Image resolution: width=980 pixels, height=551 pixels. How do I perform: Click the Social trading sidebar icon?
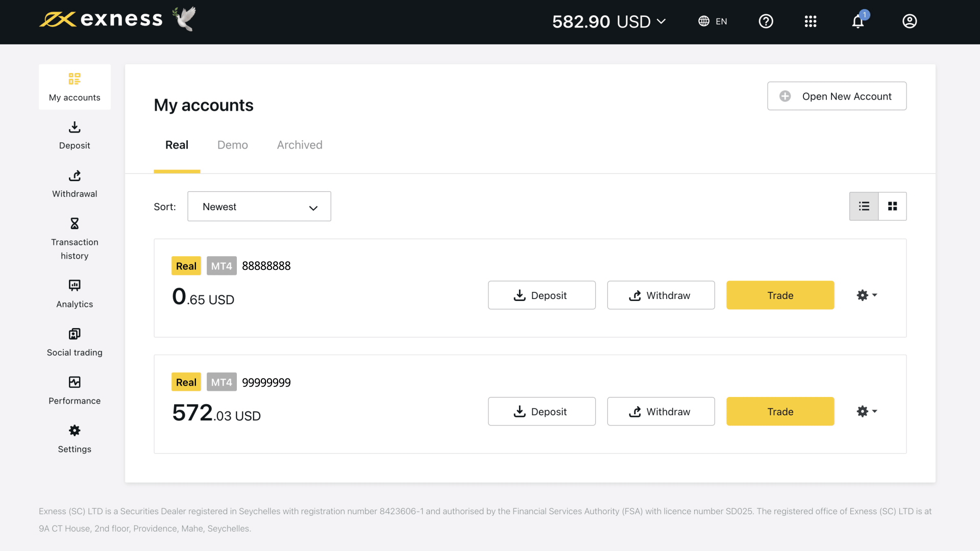pos(74,334)
